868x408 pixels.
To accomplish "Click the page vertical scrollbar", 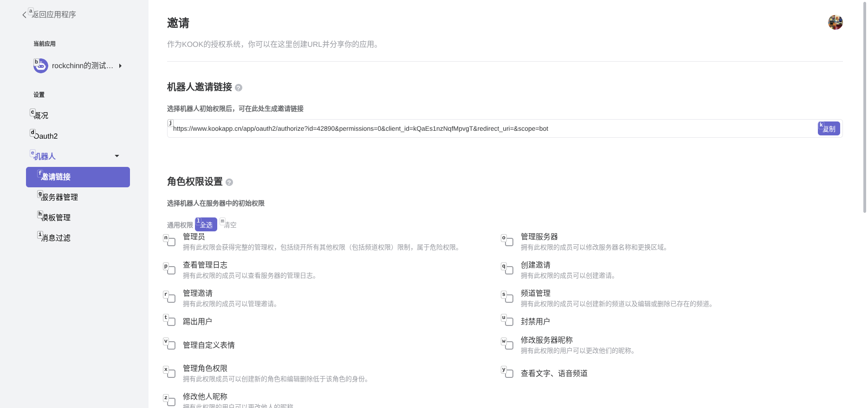I will 864,107.
